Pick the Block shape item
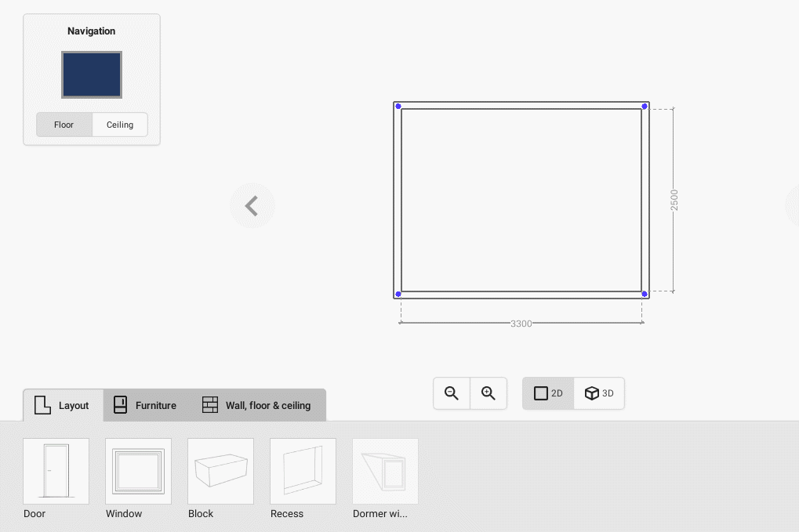 (220, 471)
